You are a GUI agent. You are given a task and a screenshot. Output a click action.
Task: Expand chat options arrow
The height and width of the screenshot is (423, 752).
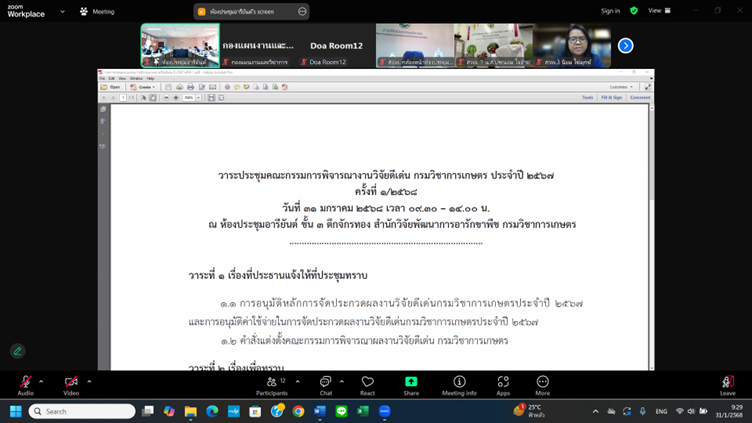point(342,382)
